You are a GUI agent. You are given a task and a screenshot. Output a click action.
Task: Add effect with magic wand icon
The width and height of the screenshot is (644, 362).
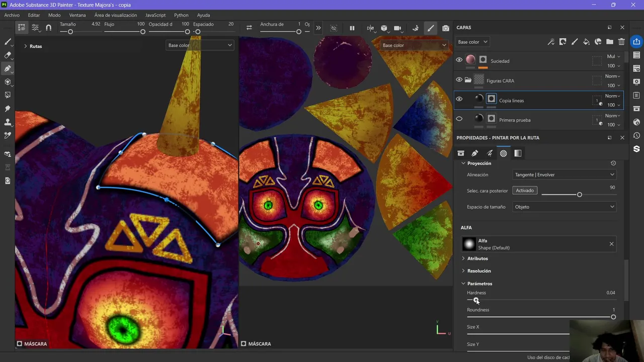point(551,42)
